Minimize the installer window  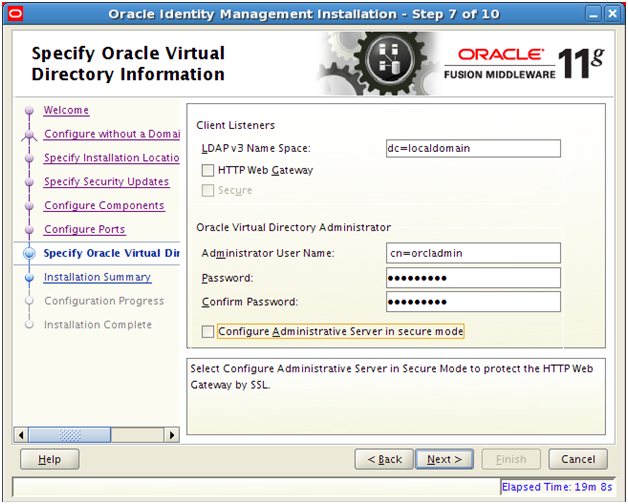pos(593,14)
